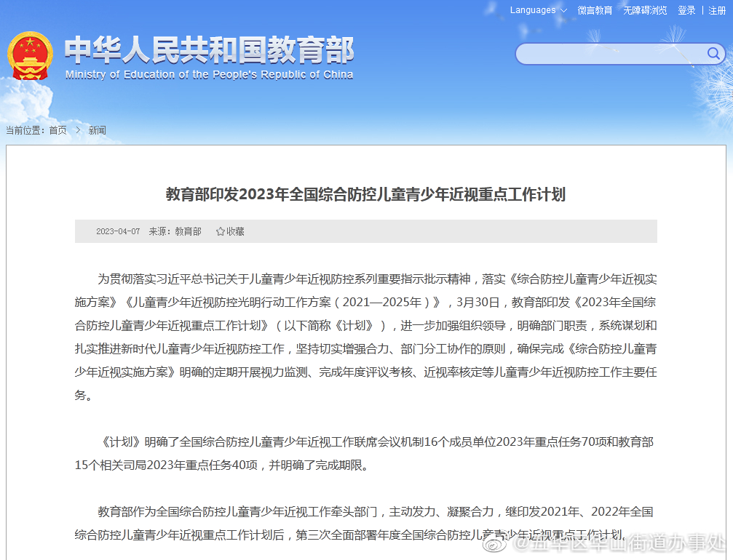Click the 收藏 bookmark text
733x560 pixels.
point(236,232)
